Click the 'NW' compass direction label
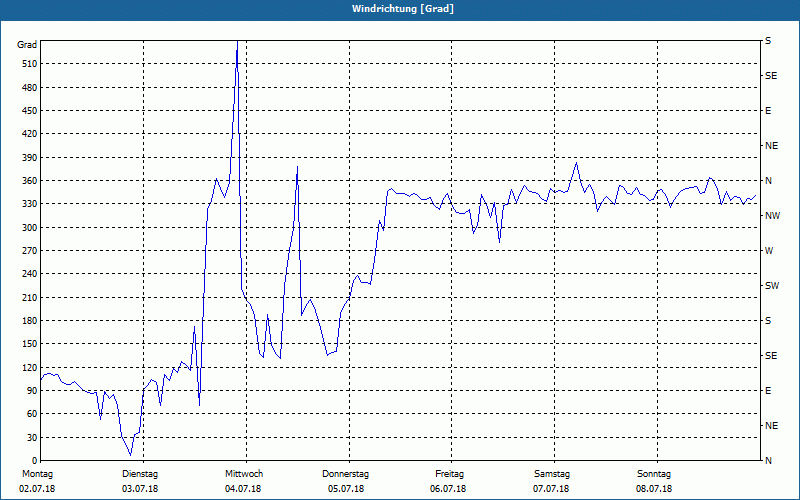800x500 pixels. pos(772,216)
